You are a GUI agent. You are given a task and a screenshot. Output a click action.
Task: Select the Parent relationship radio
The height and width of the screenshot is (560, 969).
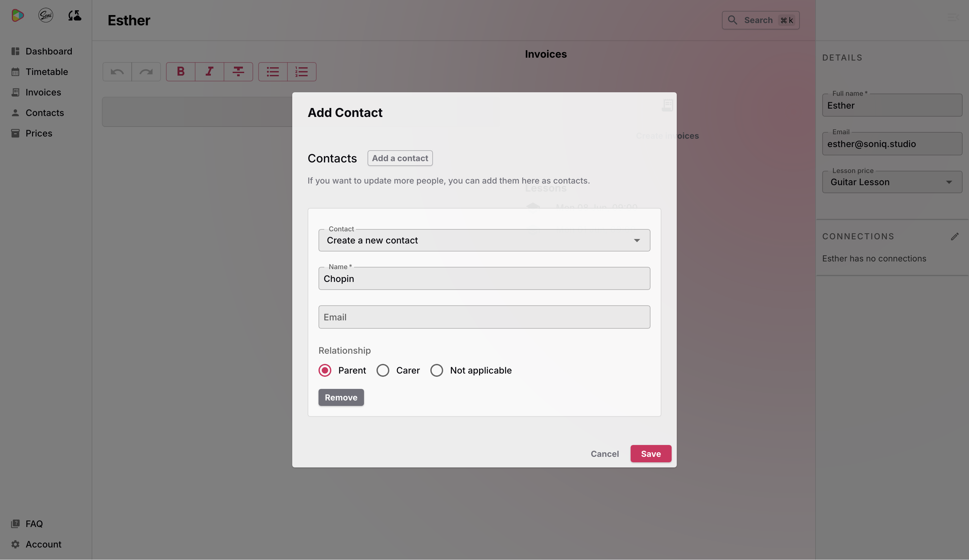coord(325,370)
